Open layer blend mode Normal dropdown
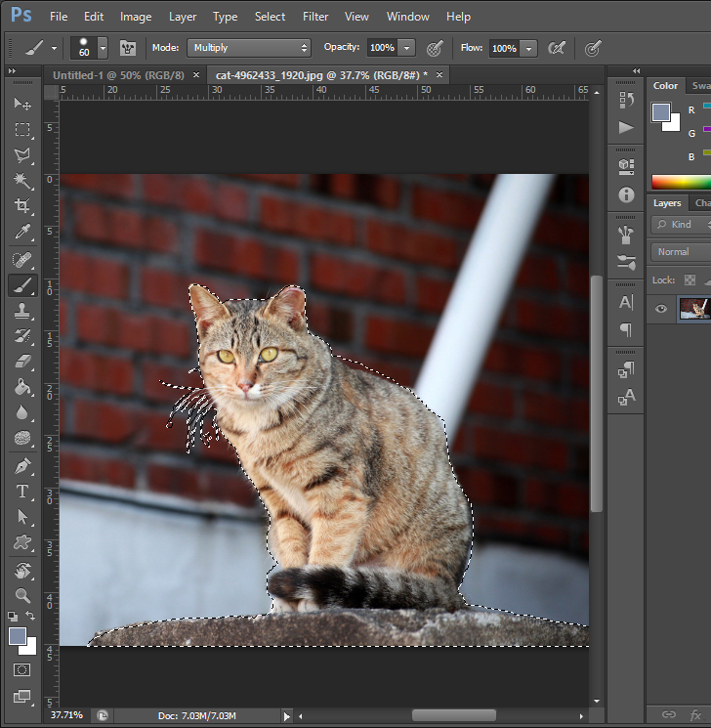The width and height of the screenshot is (711, 728). click(681, 252)
